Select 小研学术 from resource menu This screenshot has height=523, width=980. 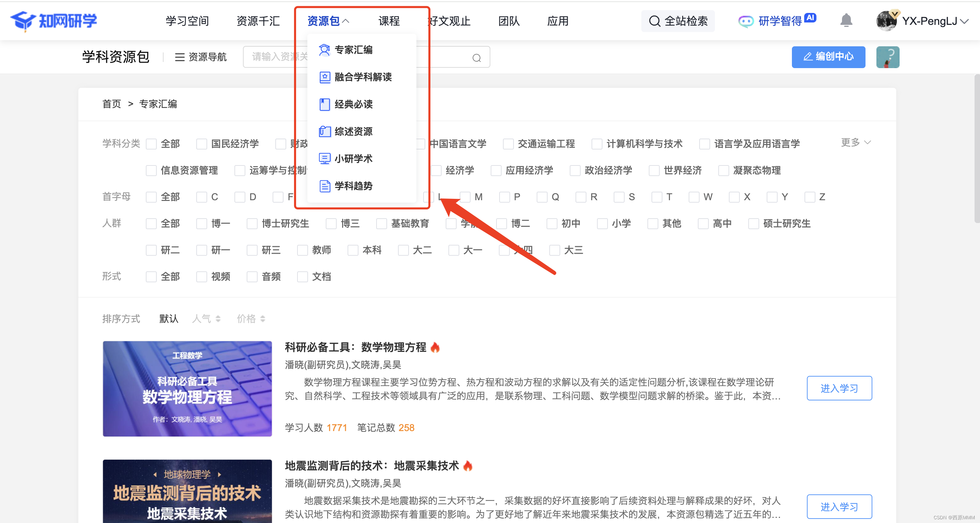353,158
